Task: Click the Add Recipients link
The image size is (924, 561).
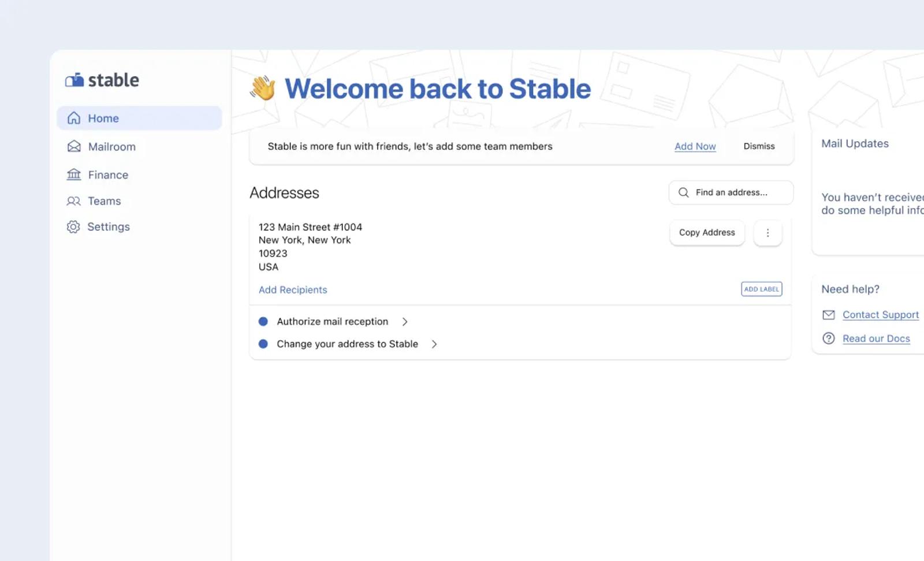Action: point(293,289)
